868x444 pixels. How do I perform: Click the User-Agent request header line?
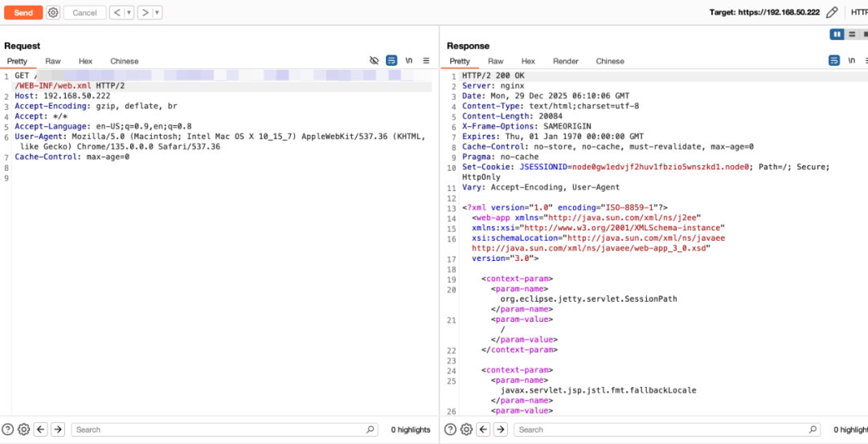220,141
